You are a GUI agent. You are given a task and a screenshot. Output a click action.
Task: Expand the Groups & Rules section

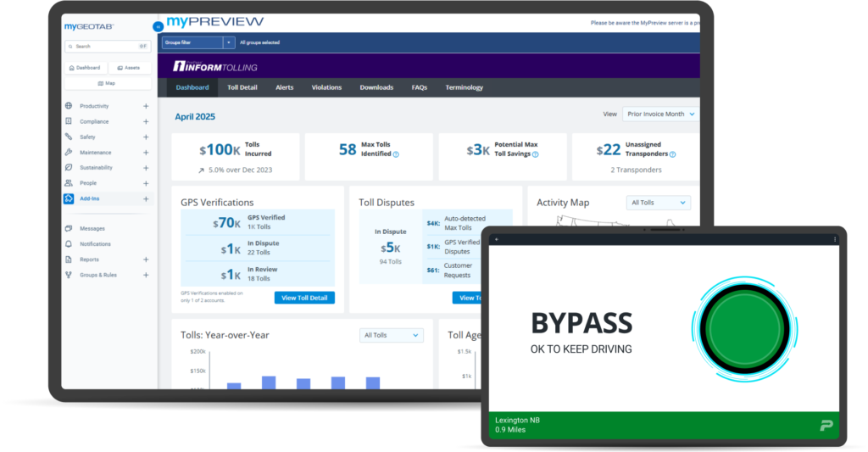pyautogui.click(x=146, y=275)
